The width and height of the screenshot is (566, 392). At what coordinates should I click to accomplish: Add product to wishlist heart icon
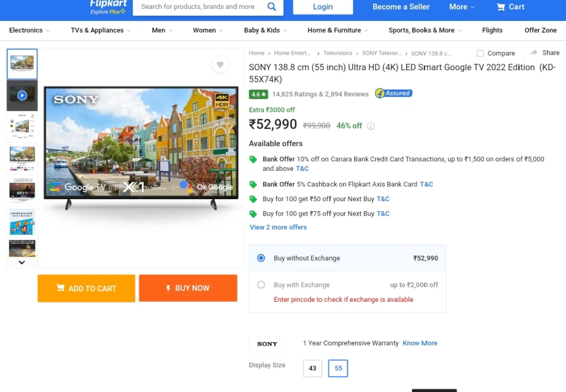coord(220,65)
